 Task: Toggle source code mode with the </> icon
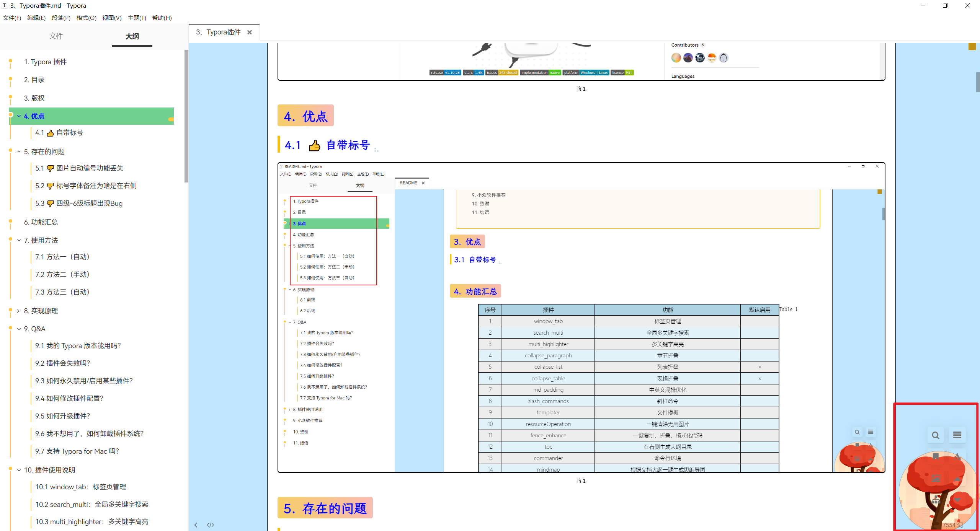pyautogui.click(x=211, y=525)
